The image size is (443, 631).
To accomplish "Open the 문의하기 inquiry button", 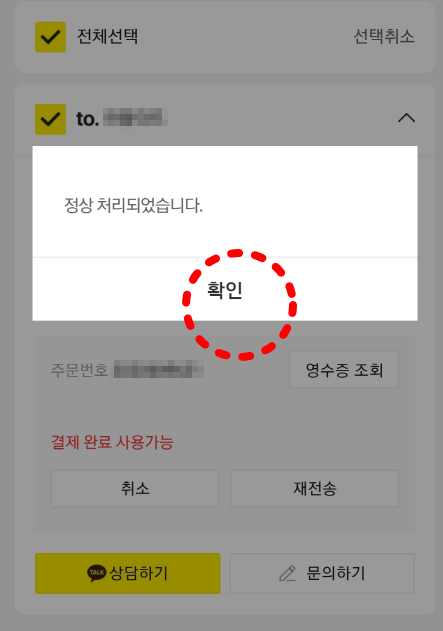I will click(x=322, y=573).
